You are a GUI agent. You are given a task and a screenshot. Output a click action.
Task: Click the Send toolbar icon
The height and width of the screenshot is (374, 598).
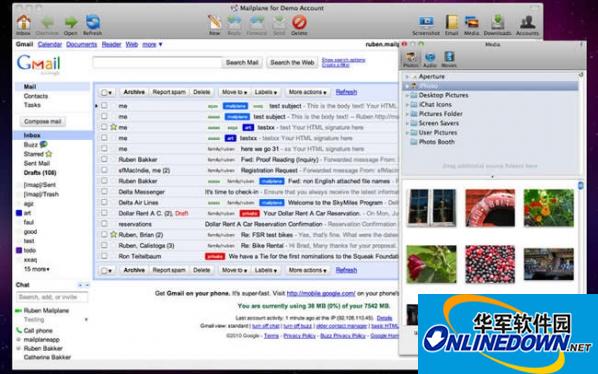pos(279,22)
